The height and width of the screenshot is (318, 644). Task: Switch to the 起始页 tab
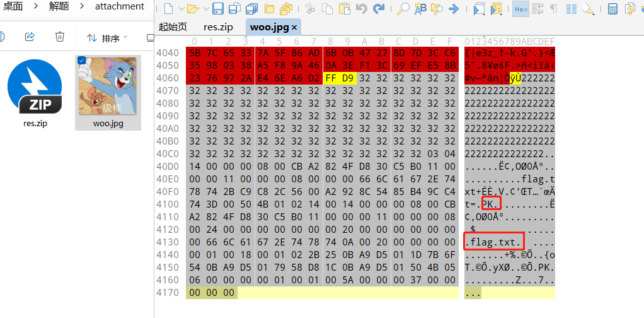pyautogui.click(x=173, y=27)
